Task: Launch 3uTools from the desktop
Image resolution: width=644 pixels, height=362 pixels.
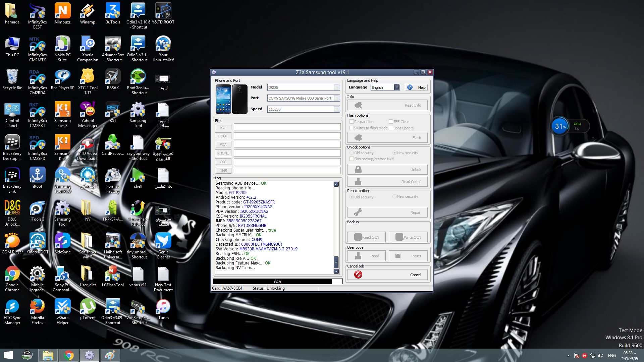Action: [x=113, y=13]
